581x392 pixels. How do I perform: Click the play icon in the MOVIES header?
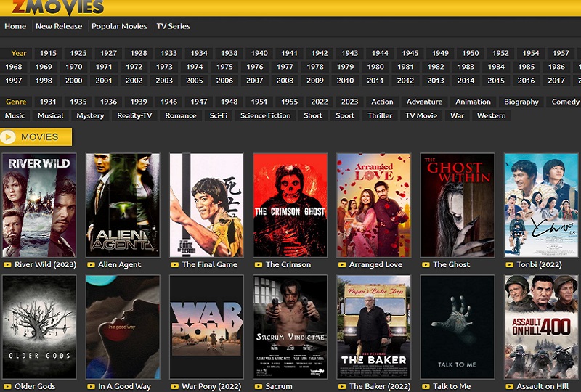(8, 137)
